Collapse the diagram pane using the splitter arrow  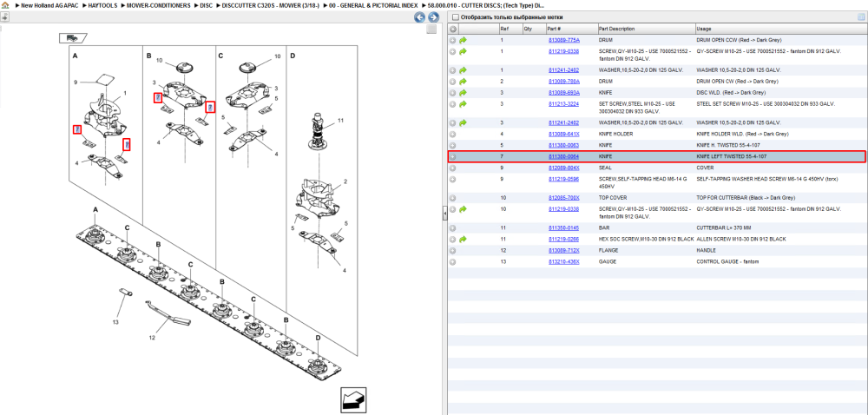[444, 214]
